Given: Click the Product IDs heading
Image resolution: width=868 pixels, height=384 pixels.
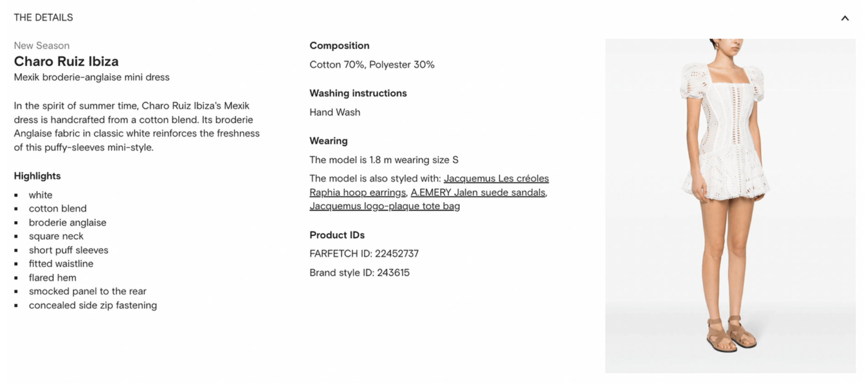Looking at the screenshot, I should (337, 235).
